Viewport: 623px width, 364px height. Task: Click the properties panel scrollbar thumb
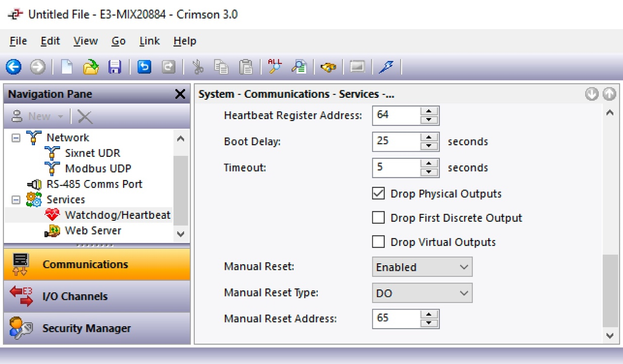(609, 291)
